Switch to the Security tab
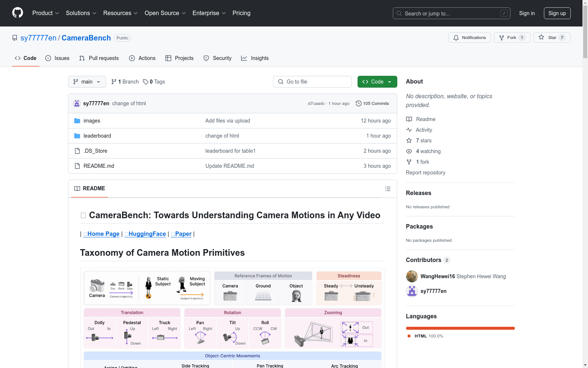This screenshot has width=588, height=368. [218, 58]
